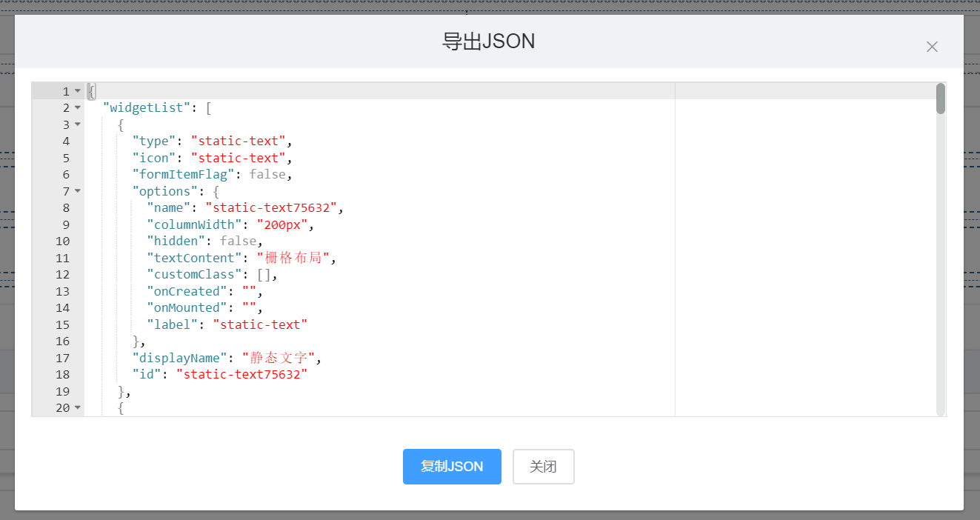The image size is (980, 520).
Task: Click the 复制JSON button
Action: (x=452, y=467)
